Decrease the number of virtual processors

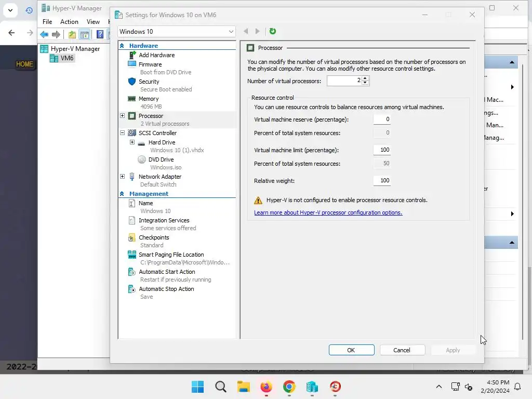point(365,83)
